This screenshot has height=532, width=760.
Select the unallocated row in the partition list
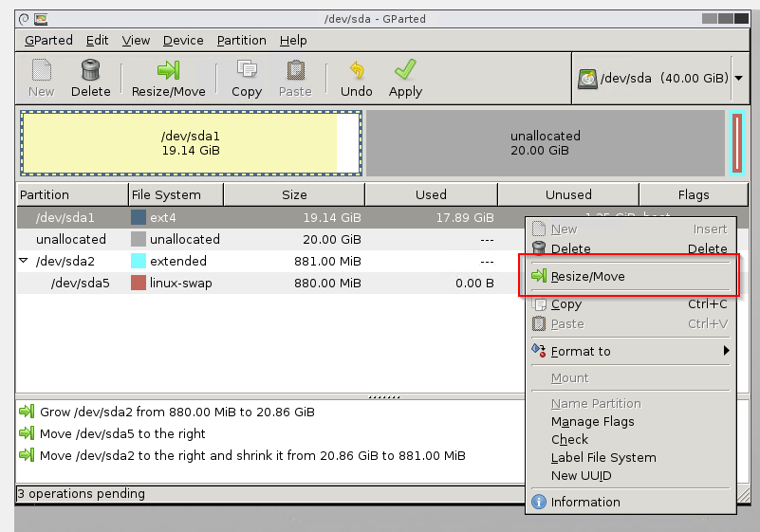point(271,239)
